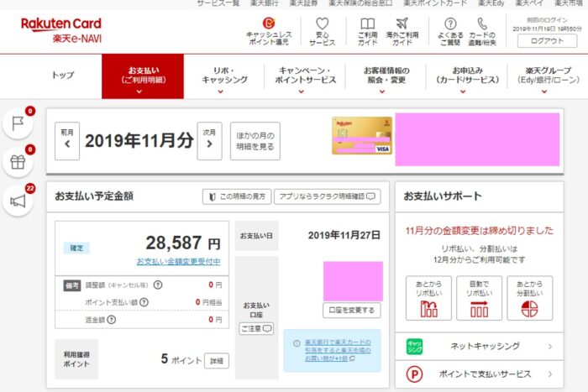Click help icon next to 返金額
Viewport: 588px width, 392px height.
(x=112, y=320)
